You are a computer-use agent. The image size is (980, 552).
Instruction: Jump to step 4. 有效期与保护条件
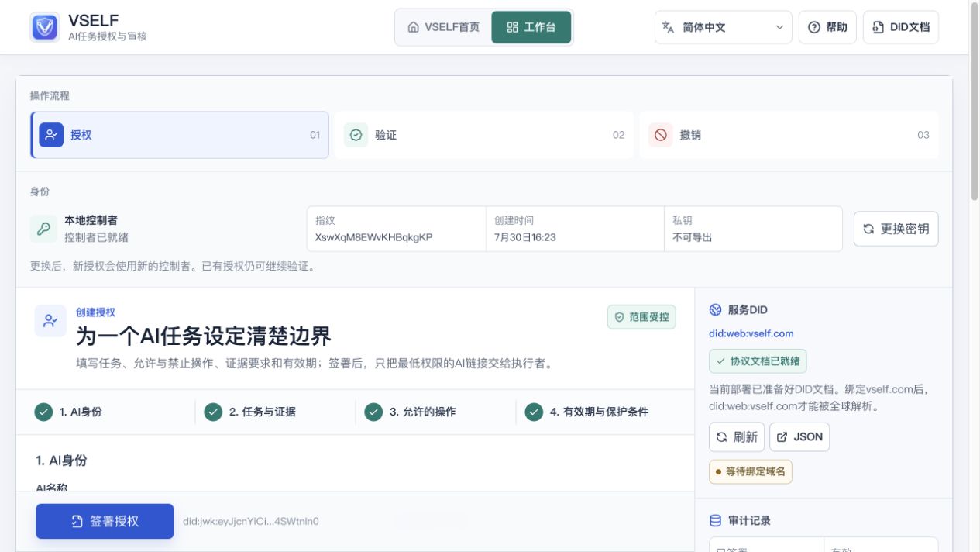point(599,412)
